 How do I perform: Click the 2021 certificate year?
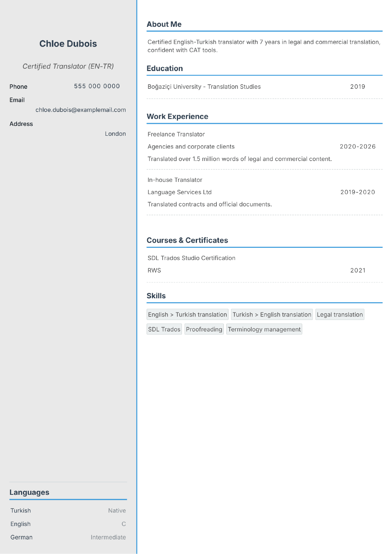(358, 270)
